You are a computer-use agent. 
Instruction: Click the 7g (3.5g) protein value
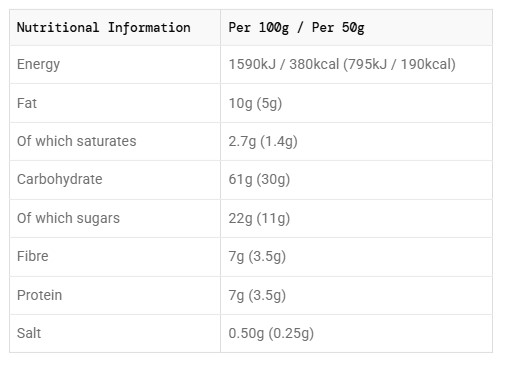point(257,295)
